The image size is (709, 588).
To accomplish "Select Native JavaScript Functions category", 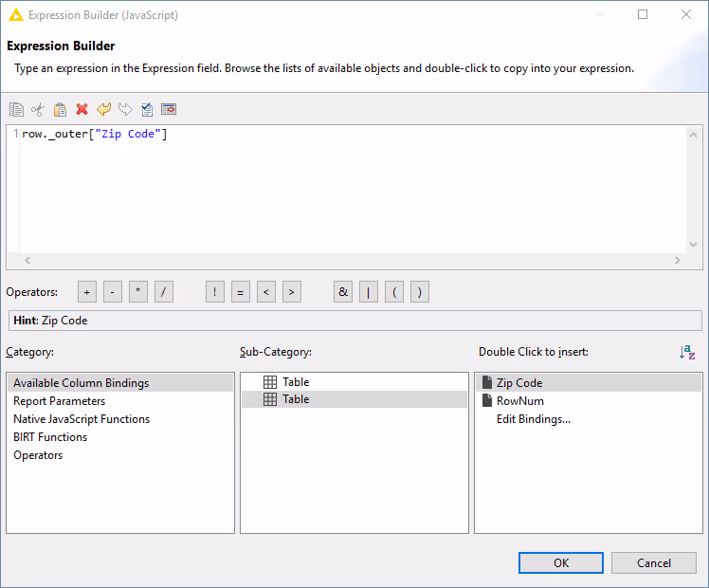I will [82, 419].
